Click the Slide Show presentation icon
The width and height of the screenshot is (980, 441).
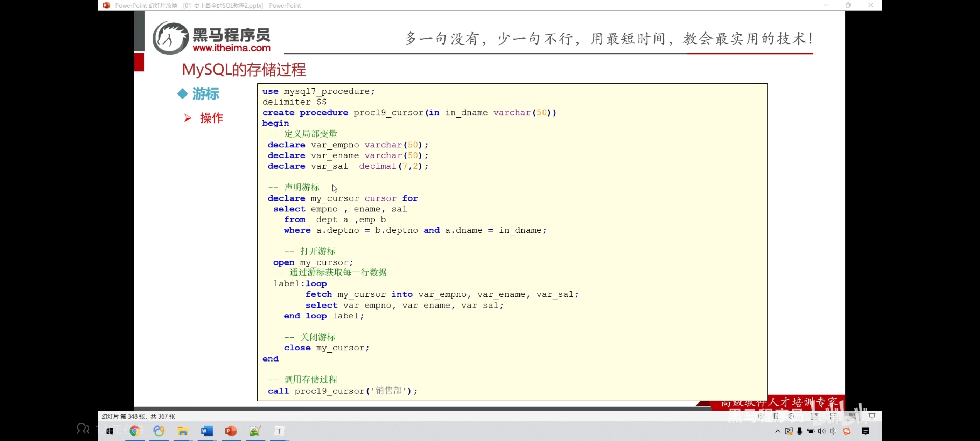[x=872, y=416]
